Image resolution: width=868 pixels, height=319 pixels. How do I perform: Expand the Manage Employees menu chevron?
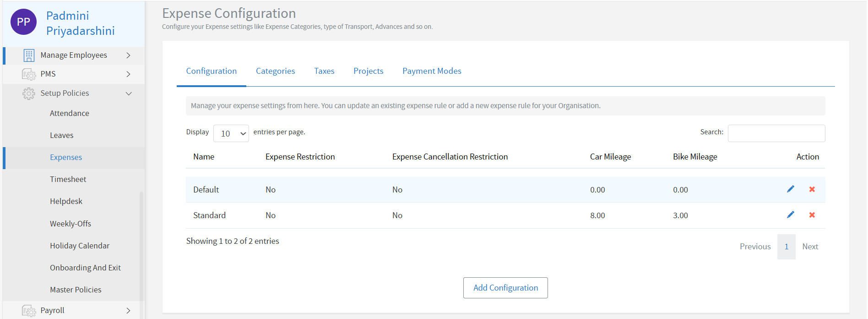pyautogui.click(x=128, y=55)
